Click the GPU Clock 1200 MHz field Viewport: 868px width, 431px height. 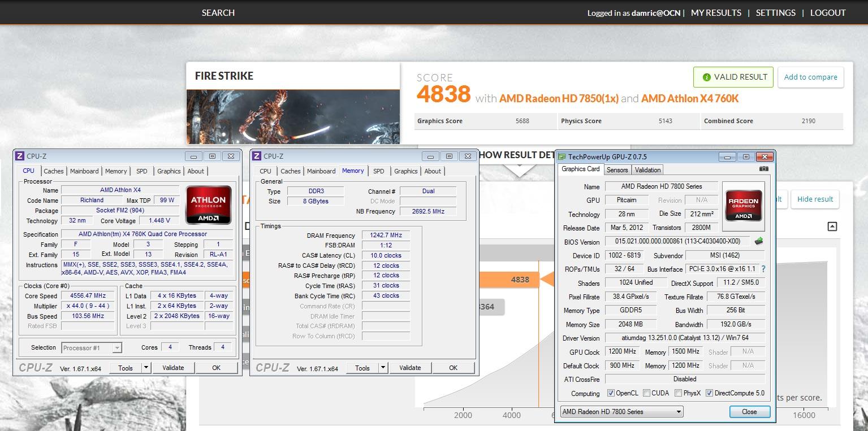point(622,351)
